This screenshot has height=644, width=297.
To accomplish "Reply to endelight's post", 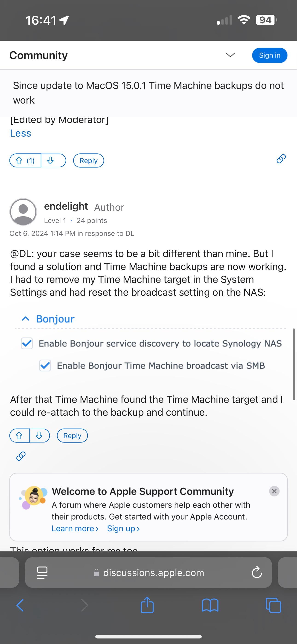I will pyautogui.click(x=72, y=436).
